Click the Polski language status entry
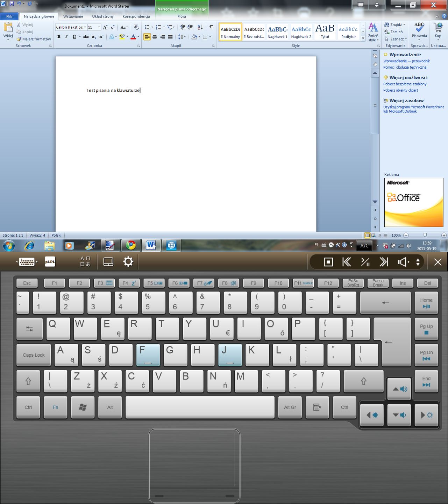 click(x=56, y=236)
